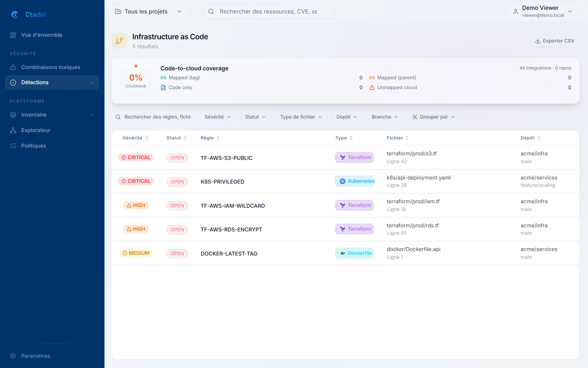Click the MEDIUM severity badge
Viewport: 588px width, 368px height.
point(136,253)
